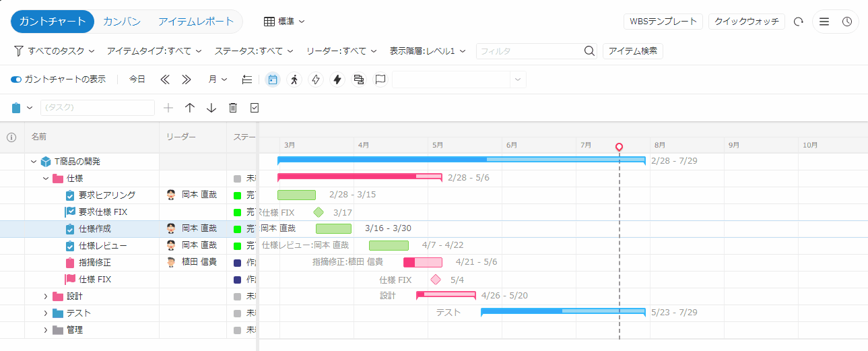
Task: Open the ステータス:すべて filter dropdown
Action: click(254, 51)
